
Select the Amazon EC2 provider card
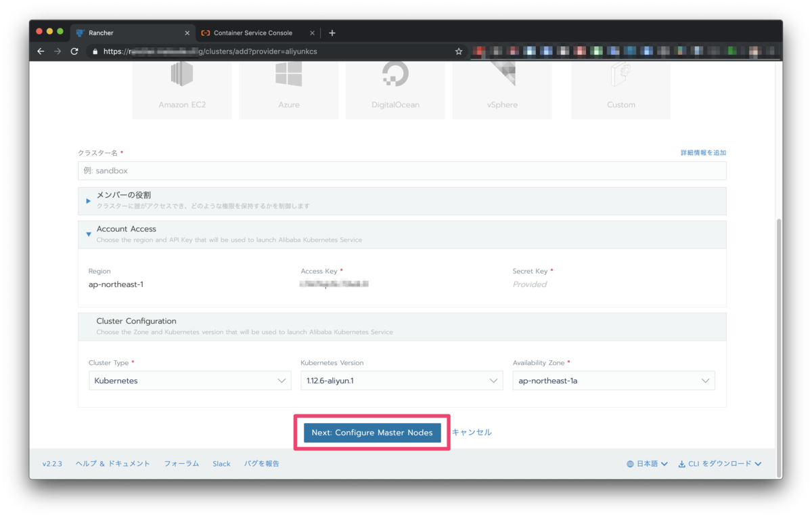[182, 90]
